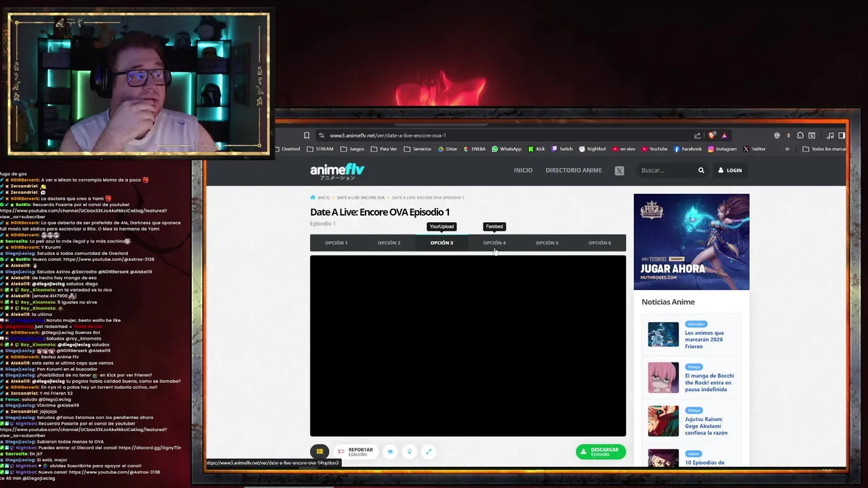The image size is (868, 488).
Task: Open the 'en vivo' bookmark
Action: 624,149
